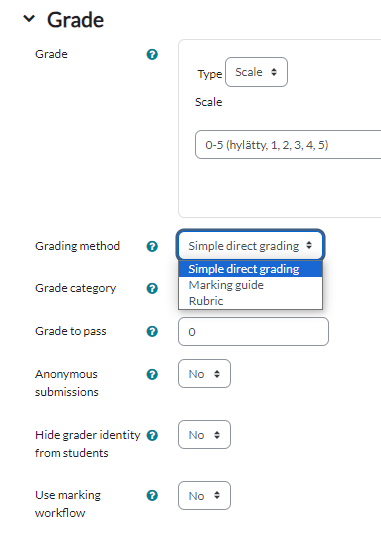Open help for Grade setting

(152, 54)
